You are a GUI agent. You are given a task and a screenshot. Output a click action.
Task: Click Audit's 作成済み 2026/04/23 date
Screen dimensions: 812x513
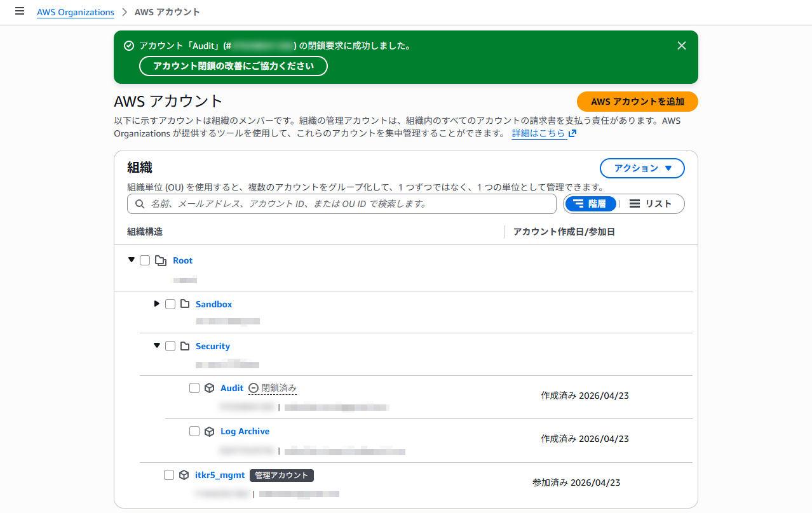click(585, 396)
